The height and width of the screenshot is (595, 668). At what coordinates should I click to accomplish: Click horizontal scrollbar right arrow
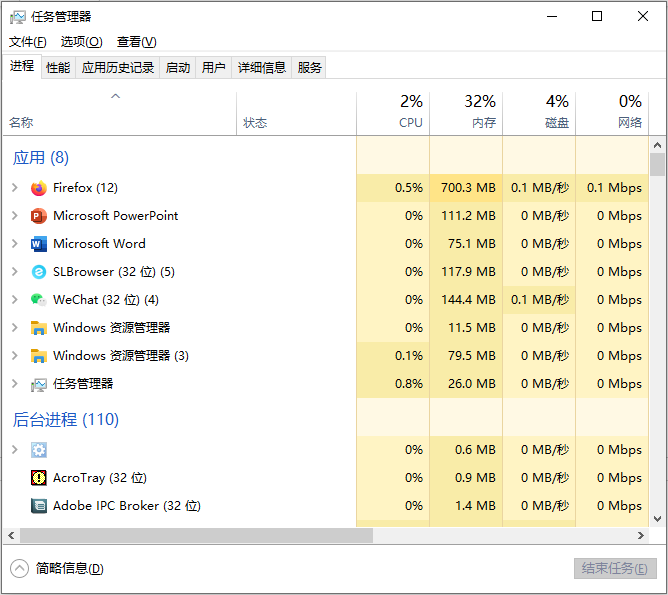(x=641, y=536)
